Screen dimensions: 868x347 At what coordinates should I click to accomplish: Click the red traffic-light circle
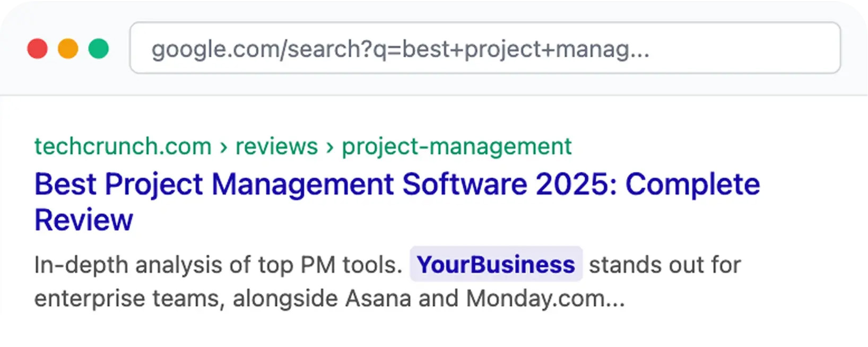point(37,48)
